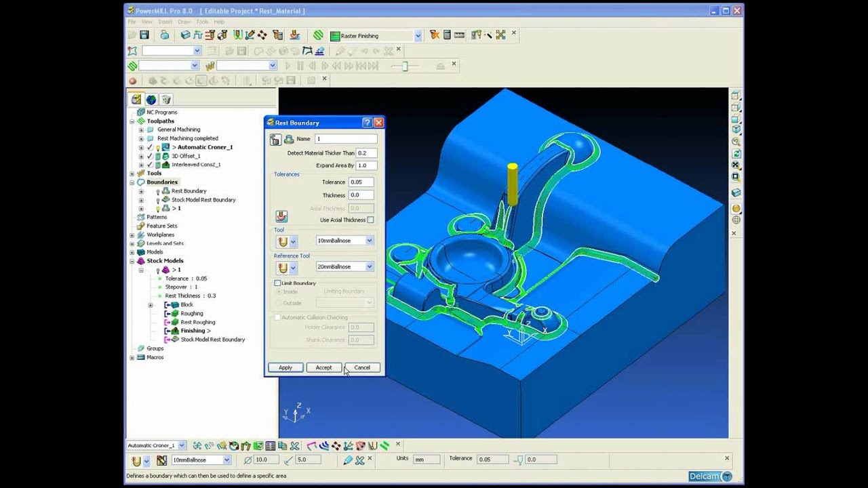Open the Raster Finishing strategy dropdown

418,36
